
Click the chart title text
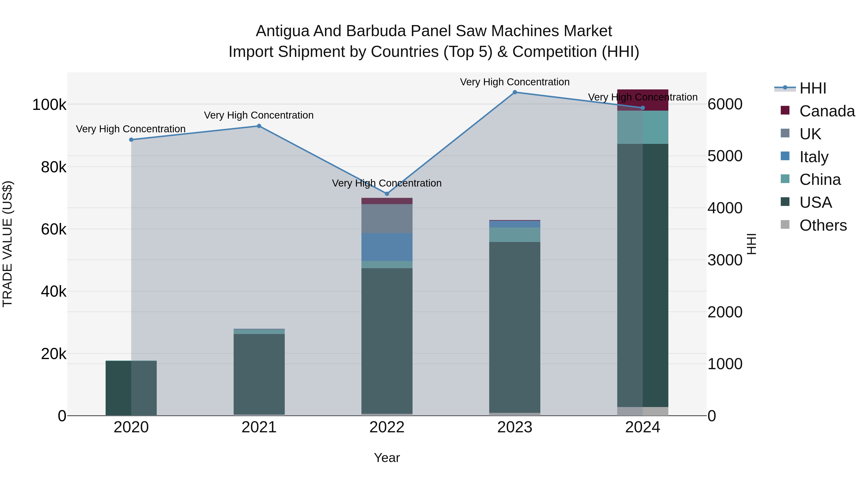click(434, 41)
